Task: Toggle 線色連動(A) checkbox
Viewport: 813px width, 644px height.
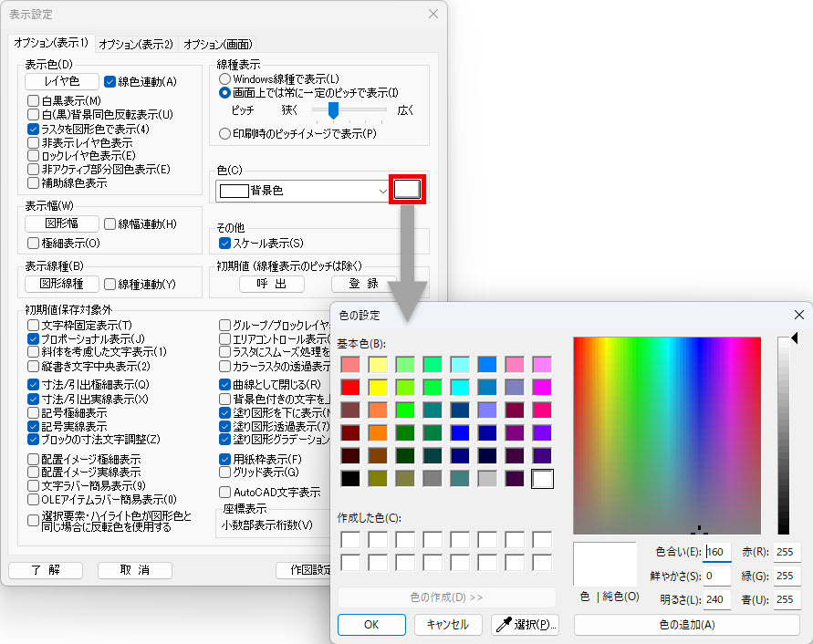Action: [110, 81]
